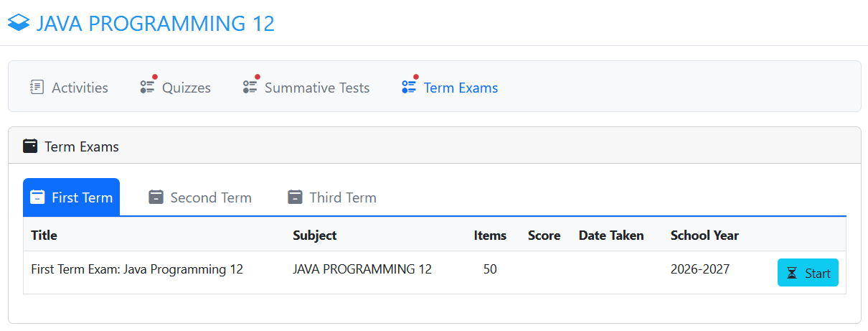Click the stacked layers icon beside the course title
This screenshot has width=868, height=331.
19,23
